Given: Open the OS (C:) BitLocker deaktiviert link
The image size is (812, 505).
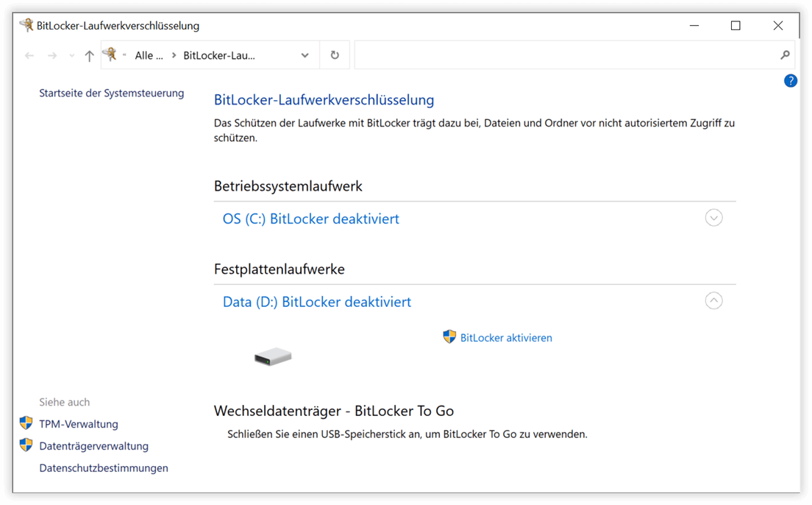Looking at the screenshot, I should 310,219.
